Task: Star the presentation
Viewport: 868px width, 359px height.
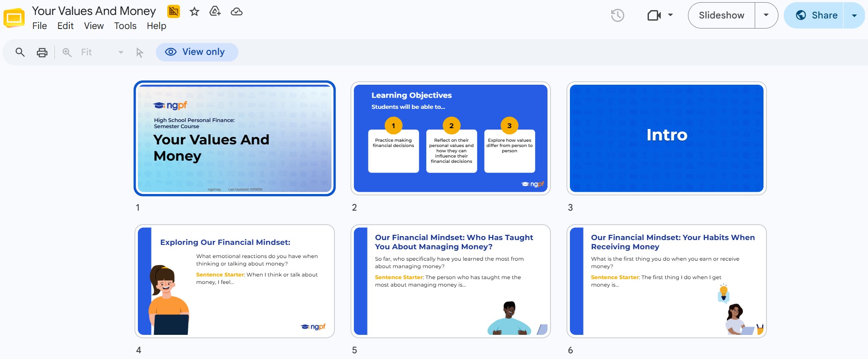Action: point(194,12)
